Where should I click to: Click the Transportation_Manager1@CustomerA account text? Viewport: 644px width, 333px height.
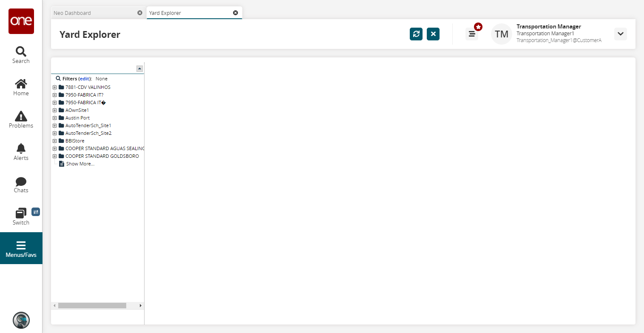(x=559, y=40)
